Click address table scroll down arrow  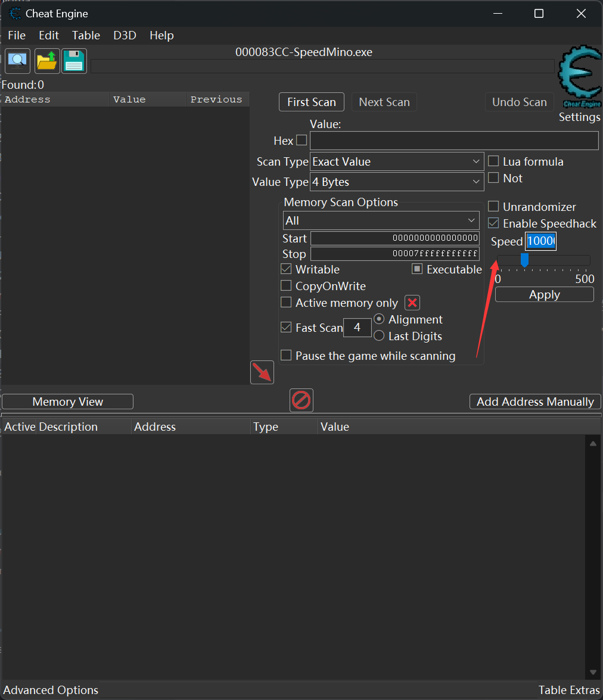pyautogui.click(x=593, y=672)
